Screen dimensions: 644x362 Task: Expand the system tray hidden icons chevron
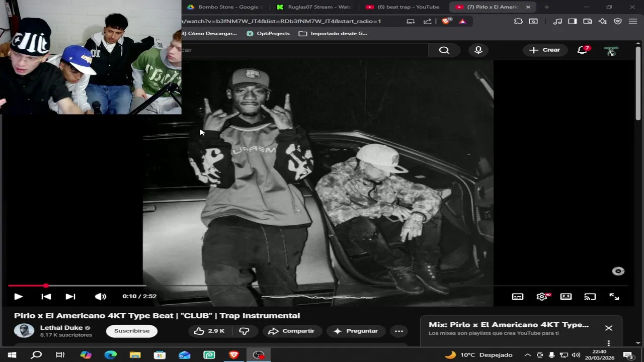pos(527,355)
